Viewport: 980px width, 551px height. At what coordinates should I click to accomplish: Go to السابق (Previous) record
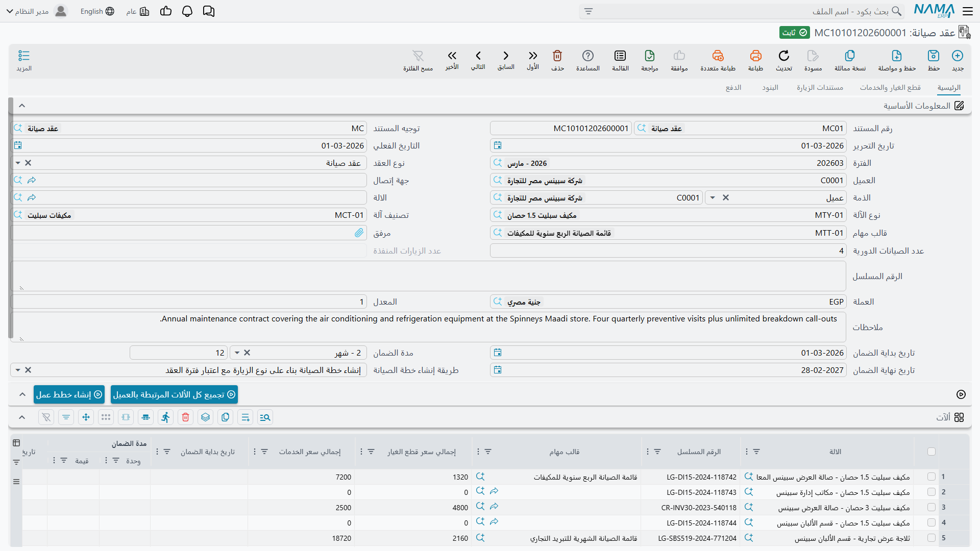pyautogui.click(x=506, y=56)
